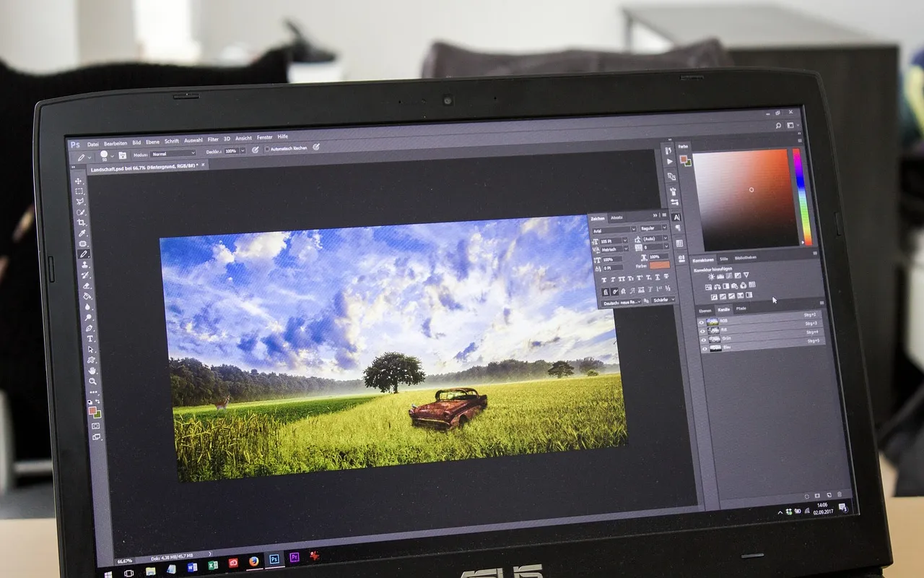Switch to the Absatz tab

tap(616, 217)
